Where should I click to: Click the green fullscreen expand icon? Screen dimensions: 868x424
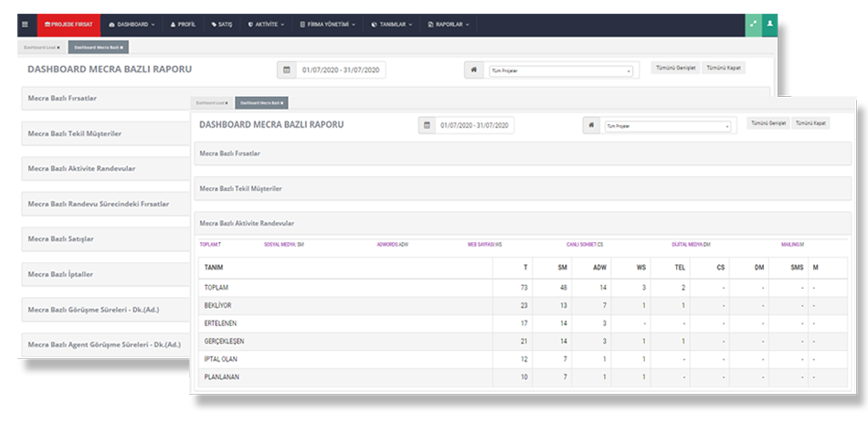point(754,24)
